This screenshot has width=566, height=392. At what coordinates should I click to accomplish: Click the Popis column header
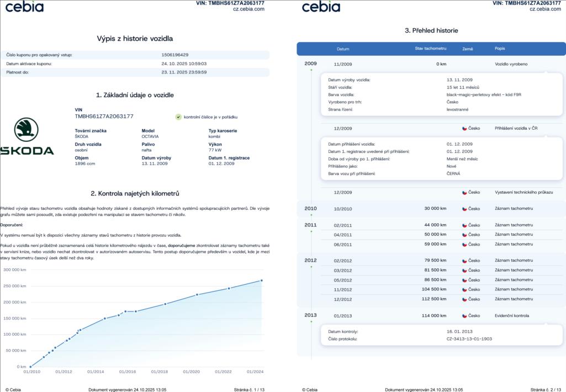click(500, 49)
